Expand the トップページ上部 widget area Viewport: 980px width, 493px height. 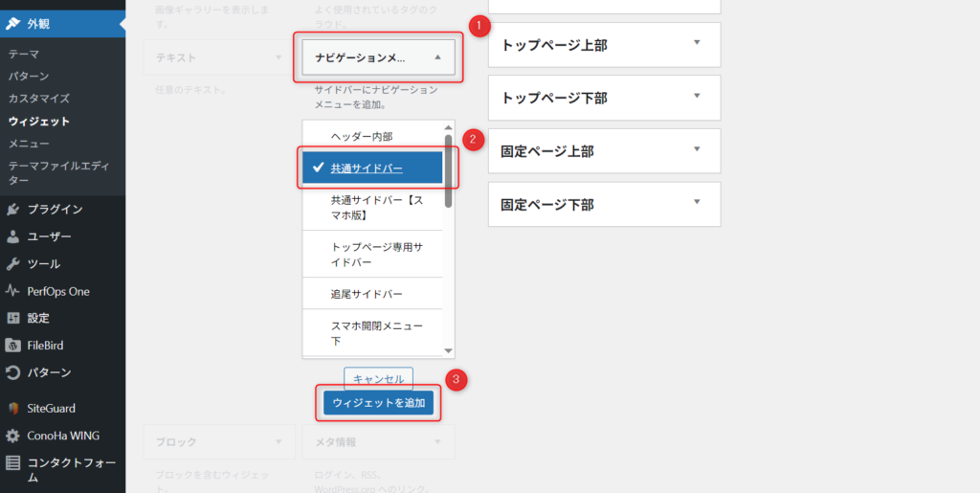pos(697,43)
